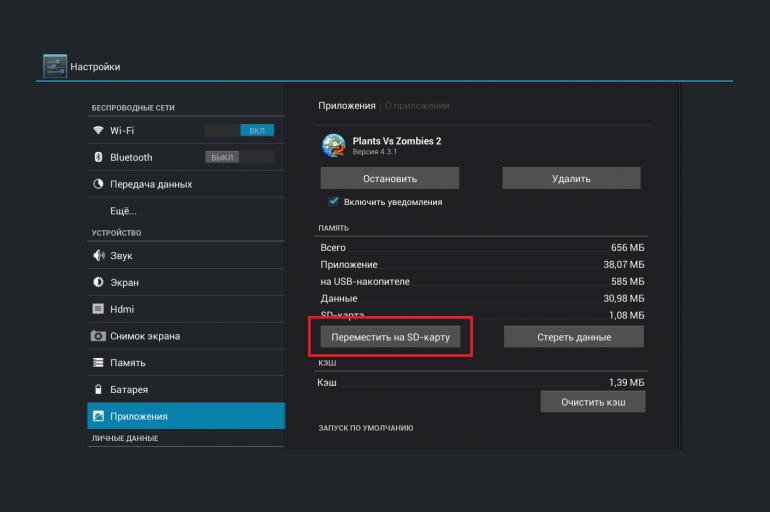This screenshot has height=512, width=770.
Task: Click Очистить кэш button
Action: (x=593, y=402)
